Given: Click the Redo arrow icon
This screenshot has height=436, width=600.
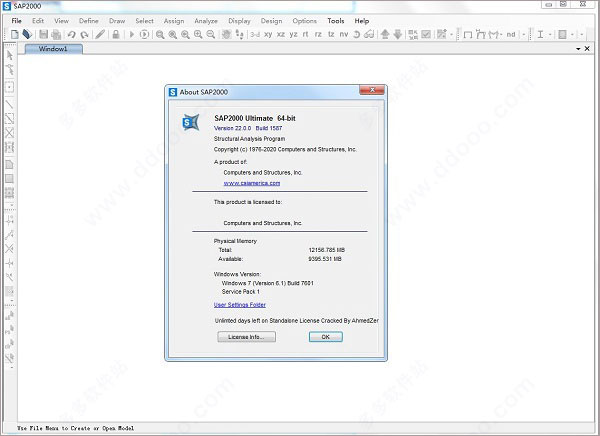Looking at the screenshot, I should [x=84, y=34].
